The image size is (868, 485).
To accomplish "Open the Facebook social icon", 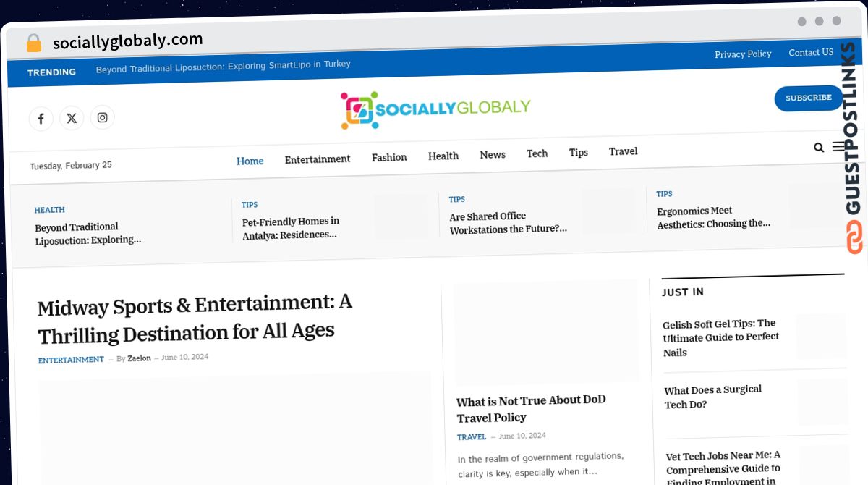I will pos(41,119).
